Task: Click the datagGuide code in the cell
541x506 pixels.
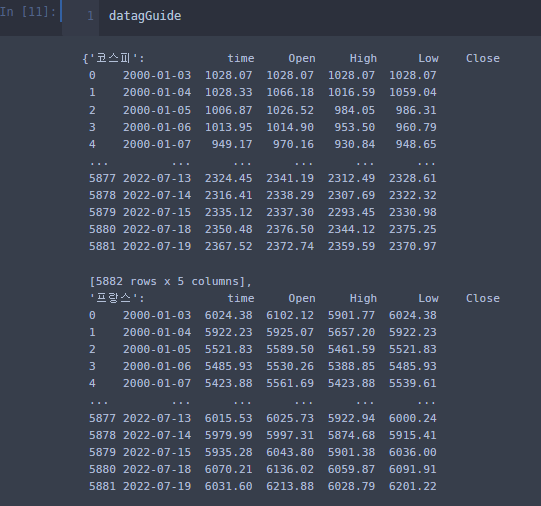Action: 145,16
